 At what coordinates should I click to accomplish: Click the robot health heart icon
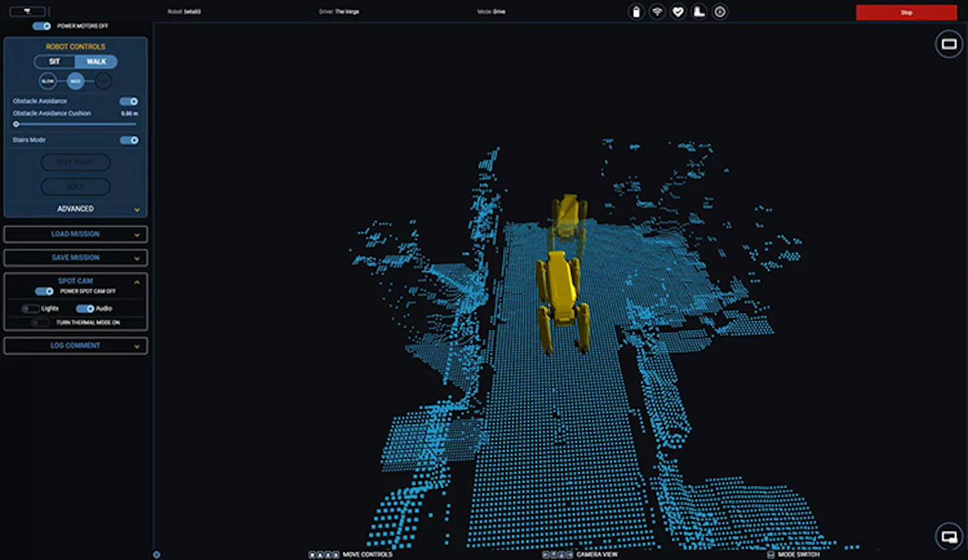coord(678,12)
